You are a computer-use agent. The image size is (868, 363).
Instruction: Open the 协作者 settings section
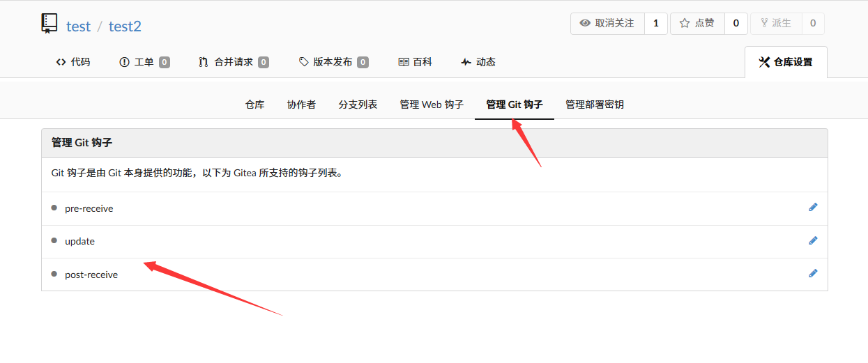(x=301, y=105)
